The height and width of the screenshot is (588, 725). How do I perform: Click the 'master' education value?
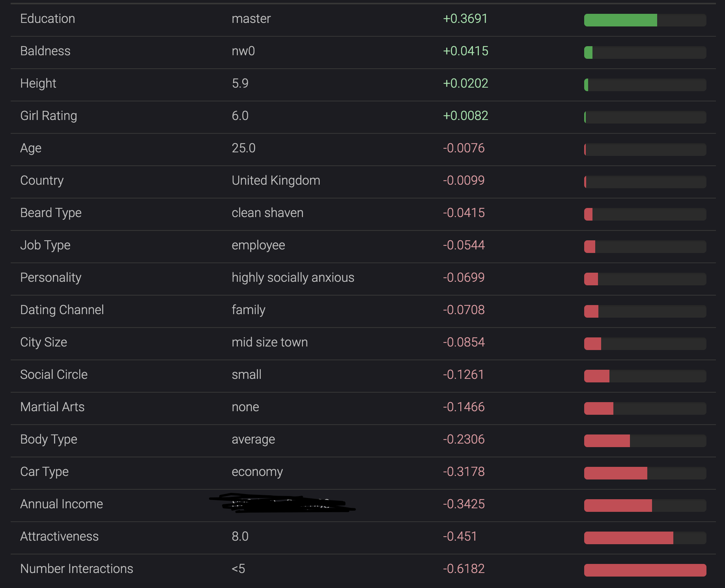coord(251,19)
